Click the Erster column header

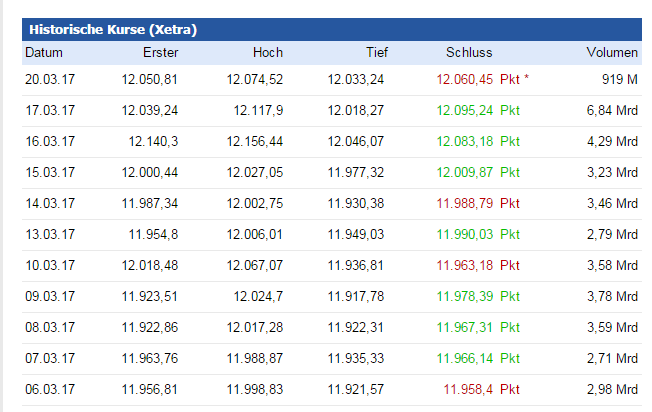pos(160,52)
